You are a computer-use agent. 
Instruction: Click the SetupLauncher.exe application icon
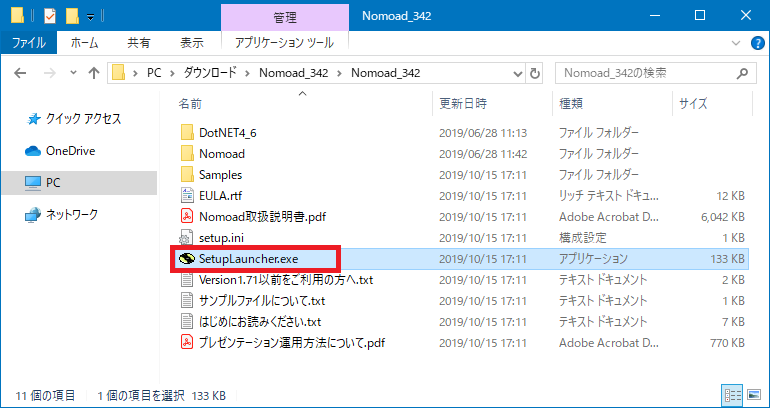(186, 259)
